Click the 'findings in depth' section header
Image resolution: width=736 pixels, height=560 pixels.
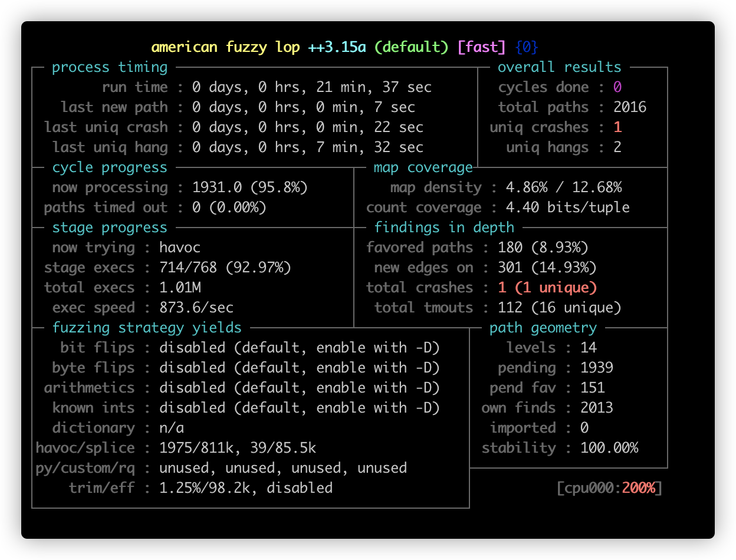coord(444,228)
